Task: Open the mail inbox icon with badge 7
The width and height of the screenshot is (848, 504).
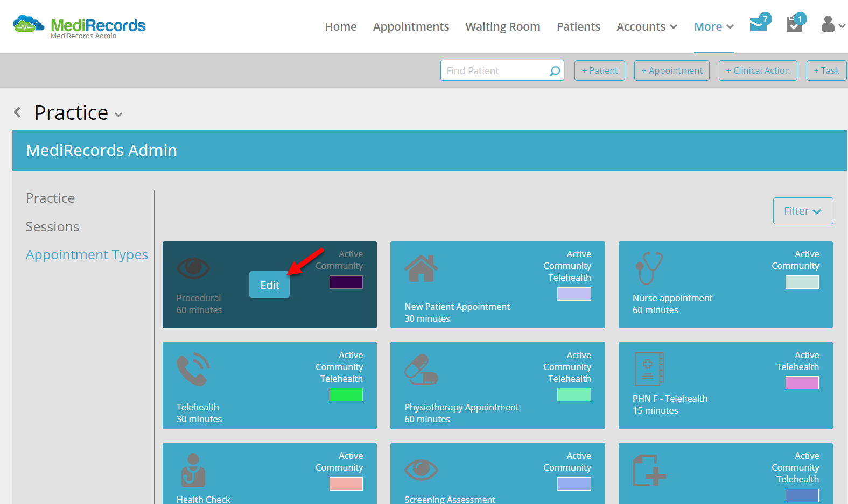Action: click(759, 24)
